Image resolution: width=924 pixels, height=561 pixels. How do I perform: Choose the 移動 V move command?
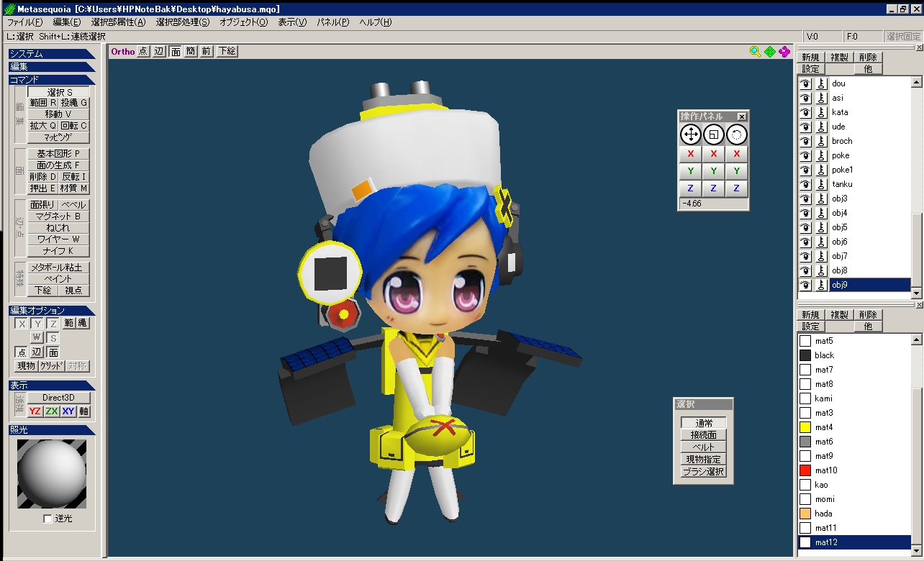[x=59, y=114]
